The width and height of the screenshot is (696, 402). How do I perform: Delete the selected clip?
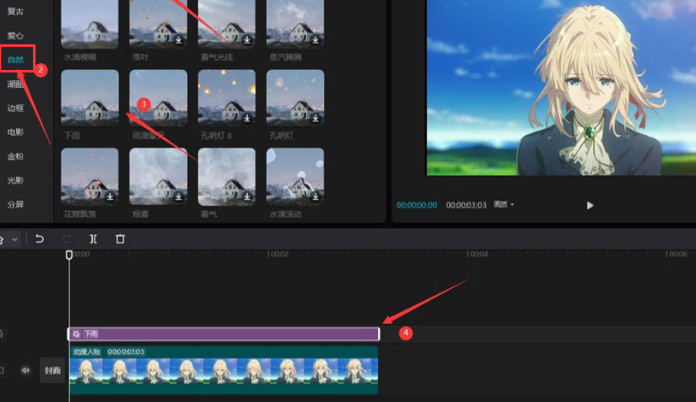(120, 239)
